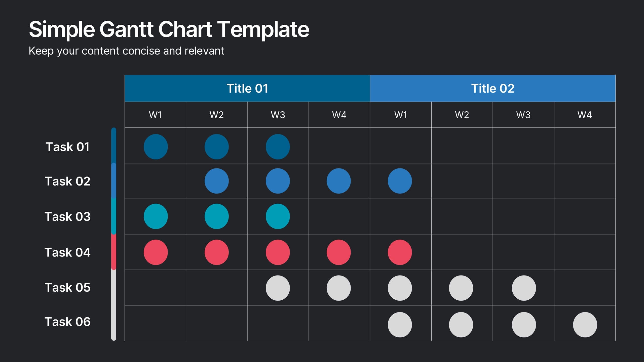Click the W2 header under Title 02
Viewport: 644px width, 362px height.
[x=462, y=115]
